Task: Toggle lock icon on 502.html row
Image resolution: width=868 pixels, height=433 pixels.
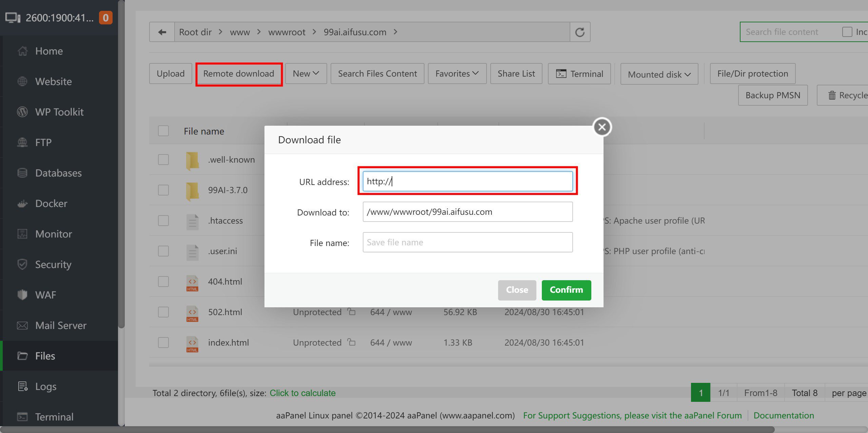Action: pyautogui.click(x=352, y=311)
